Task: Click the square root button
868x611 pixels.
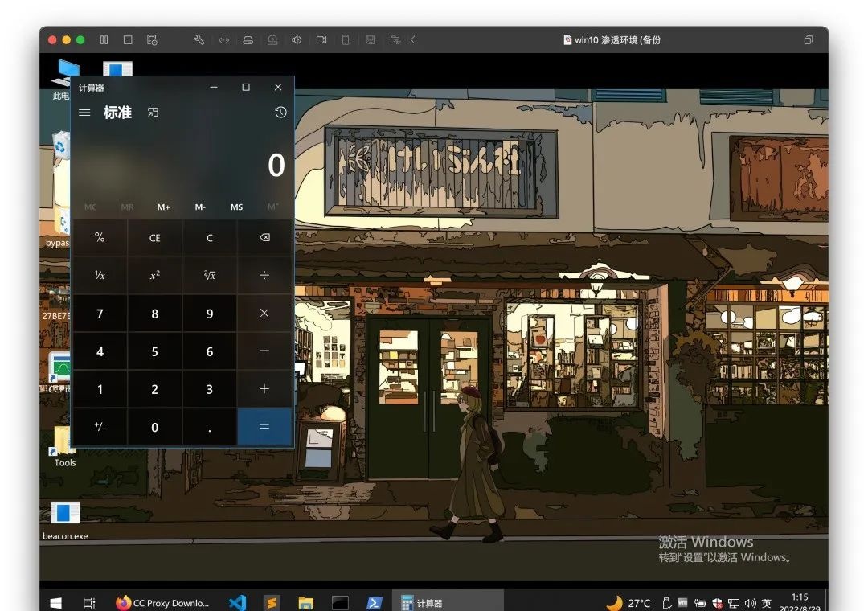Action: [x=210, y=275]
